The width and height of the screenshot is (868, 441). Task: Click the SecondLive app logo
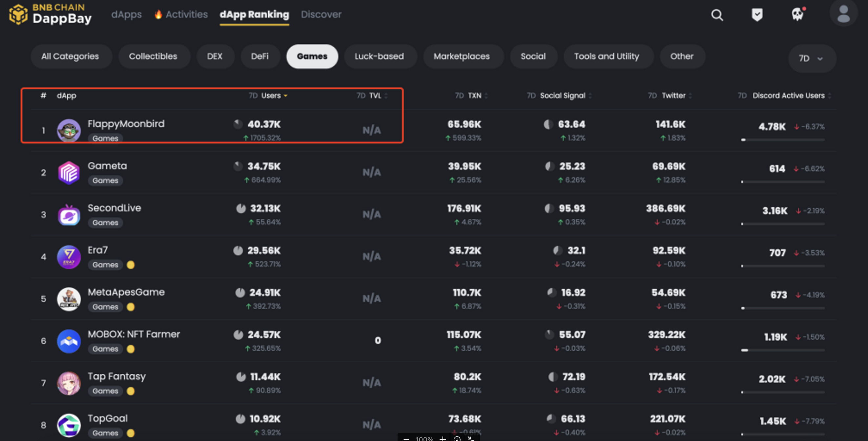coord(69,215)
